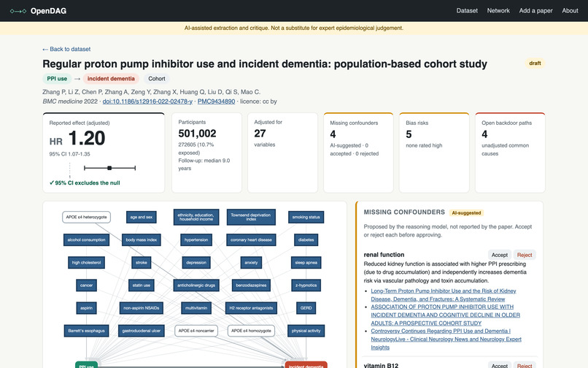Select the APOE ε4 noncarrier node
Viewport: 588px width, 368px height.
click(x=196, y=331)
